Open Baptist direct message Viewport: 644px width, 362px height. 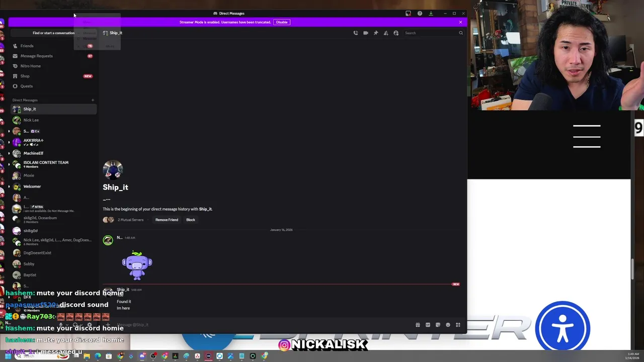[x=53, y=275]
